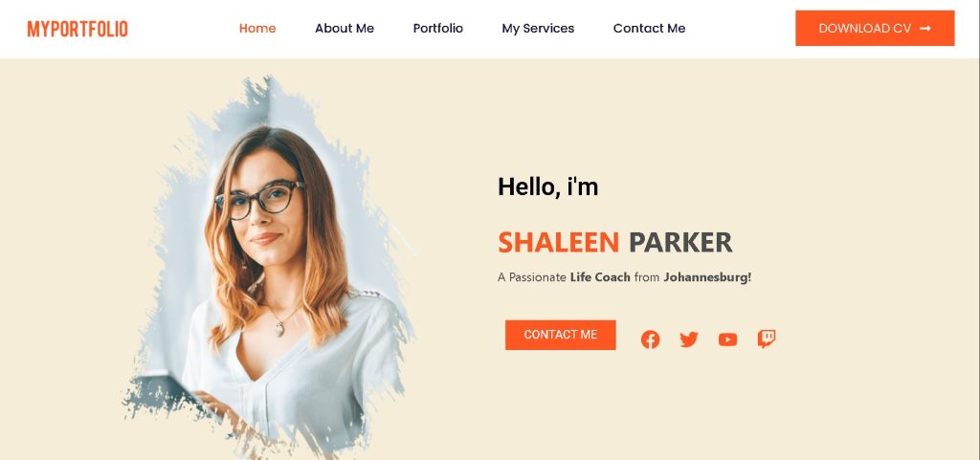
Task: Click the arrow icon beside Download CV
Action: point(925,28)
